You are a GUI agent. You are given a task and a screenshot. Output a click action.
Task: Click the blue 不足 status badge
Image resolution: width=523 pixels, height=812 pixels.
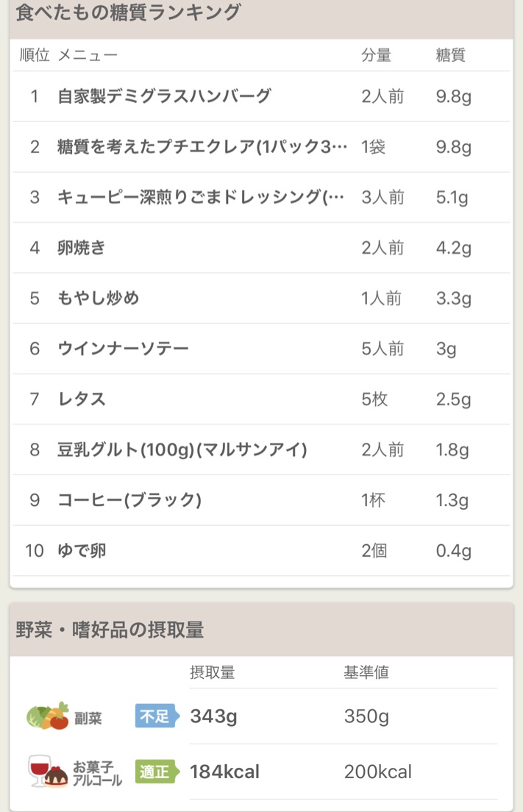click(157, 716)
